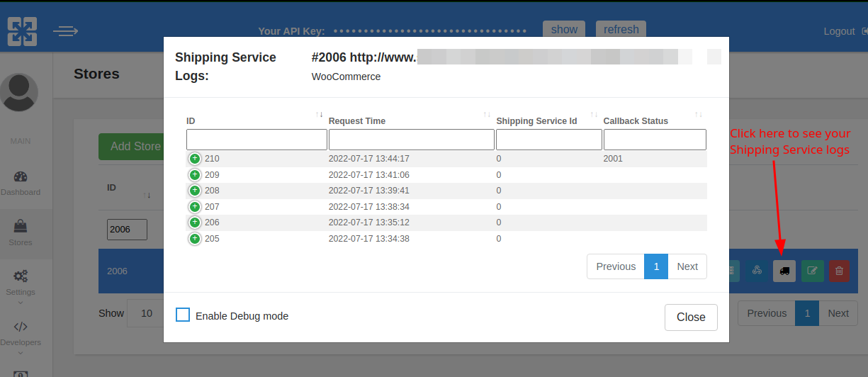
Task: Open shipping service logs truck icon
Action: 784,271
